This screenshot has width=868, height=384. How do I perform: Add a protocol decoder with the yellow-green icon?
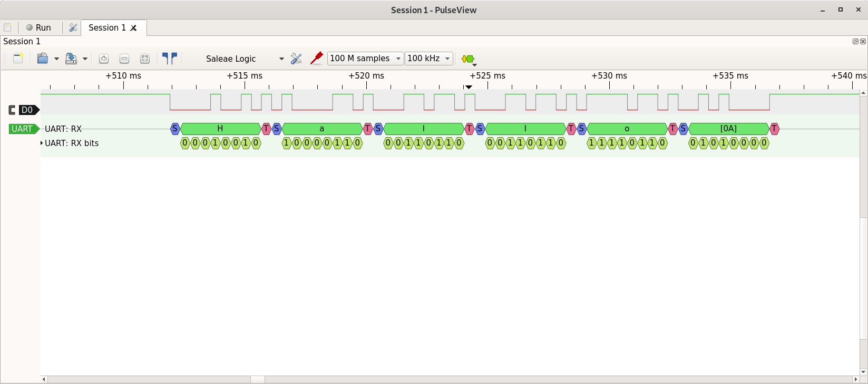[468, 59]
